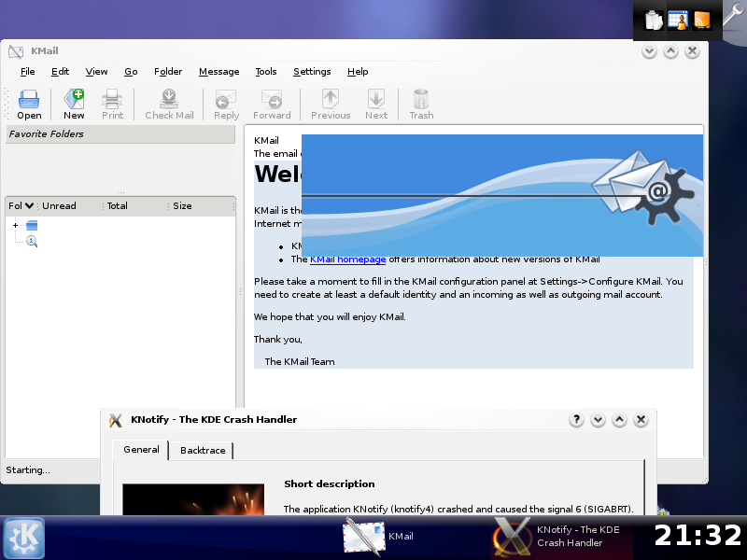This screenshot has height=560, width=747.
Task: Click the Print toolbar icon
Action: tap(112, 99)
